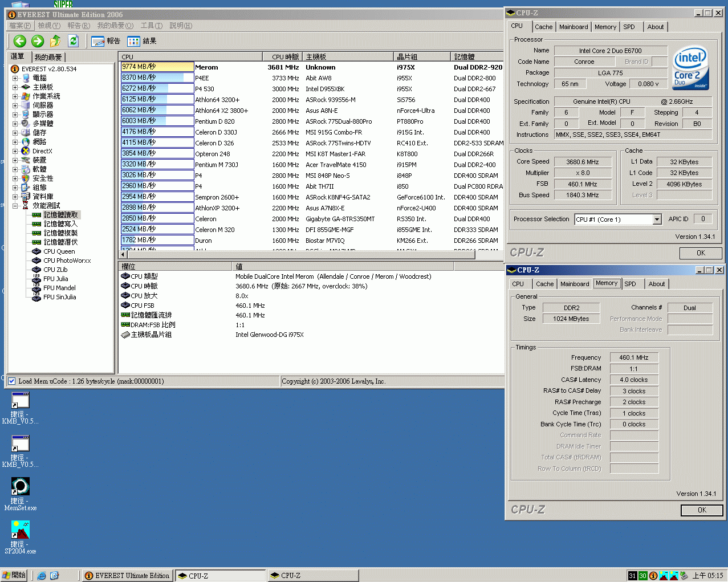
Task: Switch to the SPD tab in top CPU-Z window
Action: (629, 27)
